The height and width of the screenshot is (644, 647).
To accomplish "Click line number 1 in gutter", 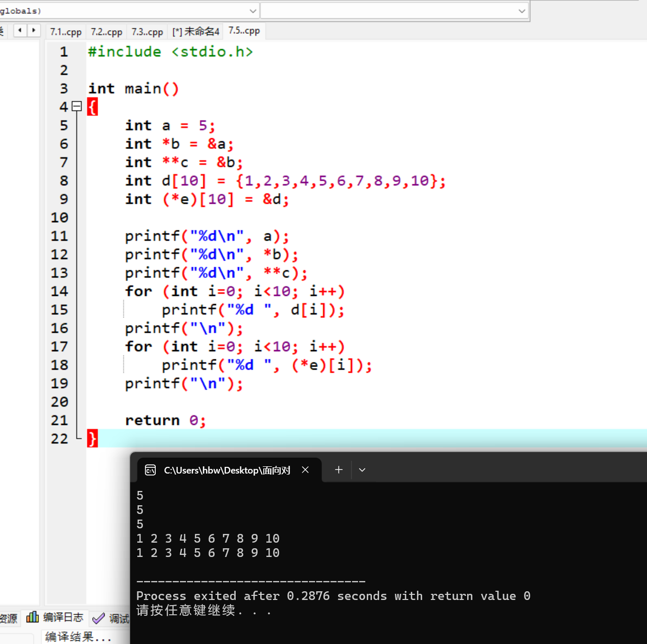I will 64,52.
